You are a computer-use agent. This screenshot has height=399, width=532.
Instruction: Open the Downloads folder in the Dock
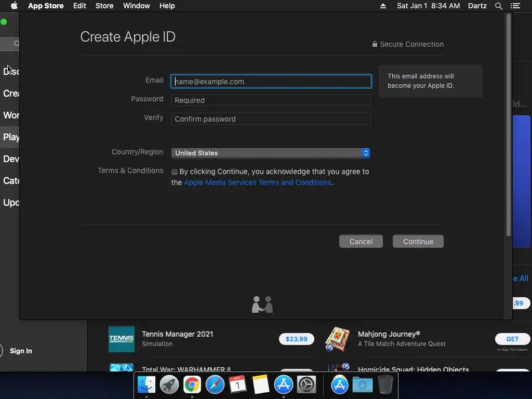click(362, 385)
